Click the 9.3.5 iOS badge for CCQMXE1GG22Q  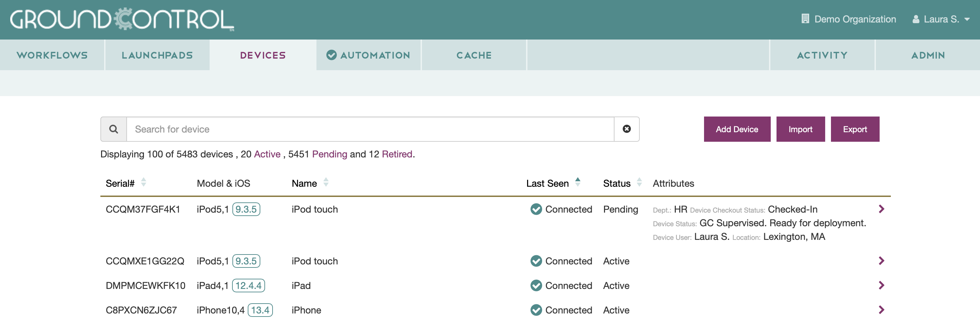point(246,261)
